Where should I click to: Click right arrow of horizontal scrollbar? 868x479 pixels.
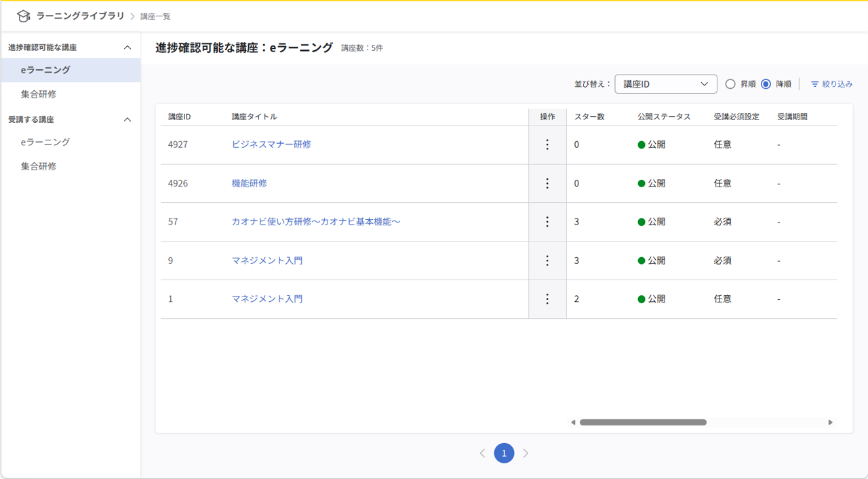pyautogui.click(x=831, y=422)
